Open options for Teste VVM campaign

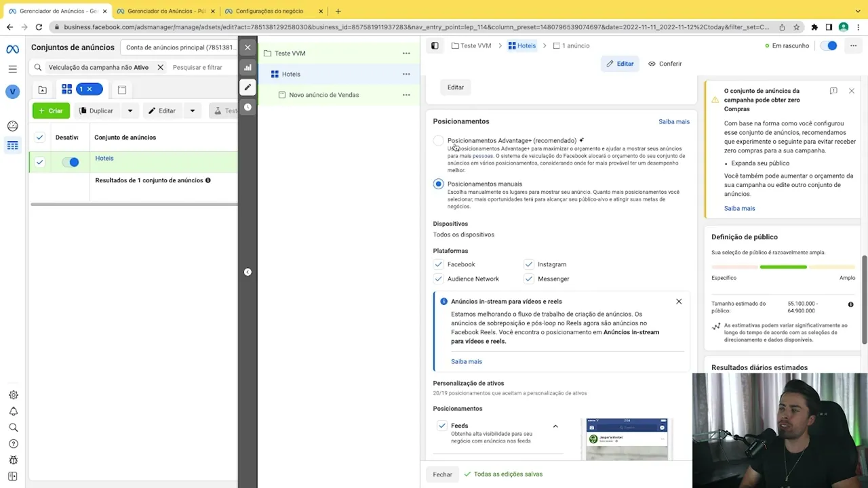406,53
